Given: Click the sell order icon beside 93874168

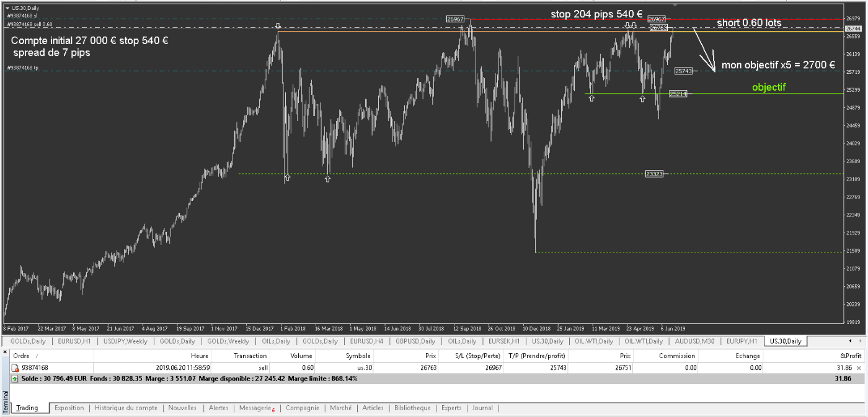Looking at the screenshot, I should [x=16, y=368].
